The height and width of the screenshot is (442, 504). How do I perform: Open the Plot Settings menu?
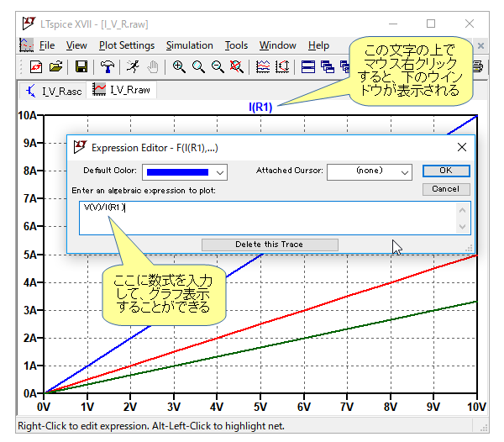(127, 45)
